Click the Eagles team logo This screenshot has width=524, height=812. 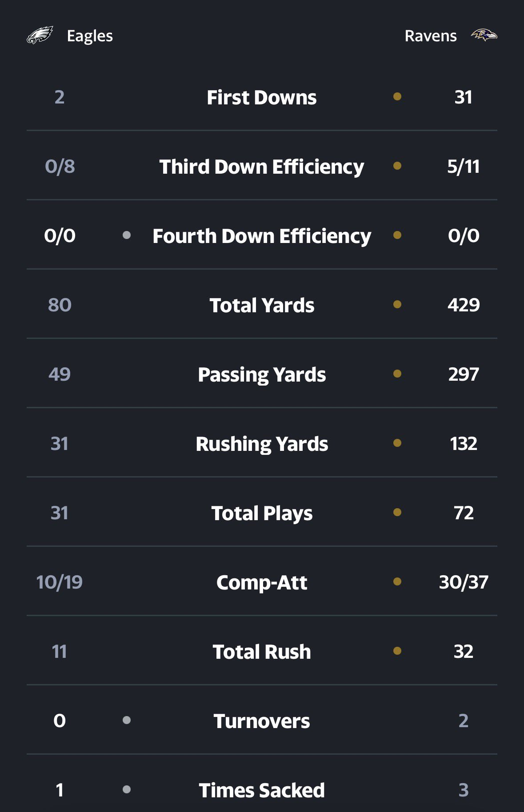point(40,35)
